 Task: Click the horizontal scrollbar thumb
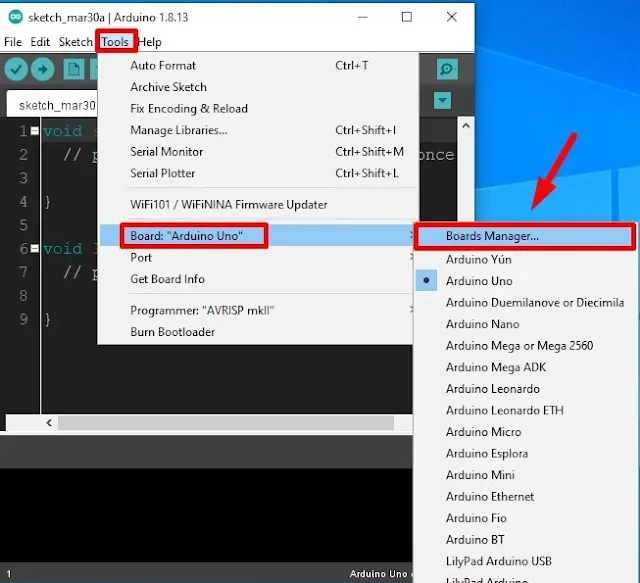click(226, 423)
